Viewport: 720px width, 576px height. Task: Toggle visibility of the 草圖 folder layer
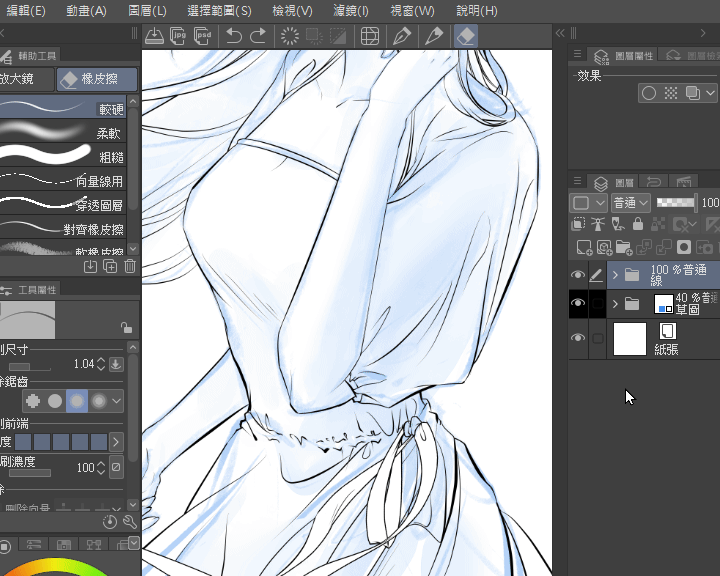coord(578,303)
